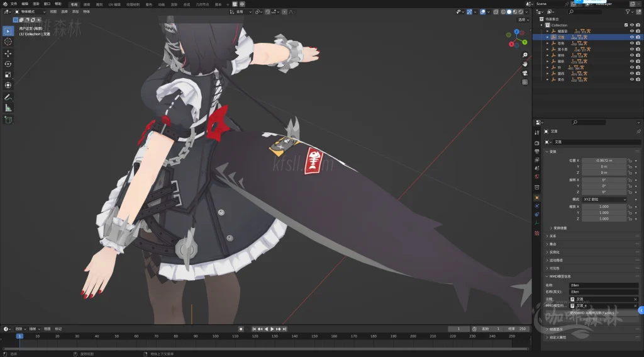Open Texture properties checker tab
This screenshot has height=357, width=644.
tap(537, 233)
